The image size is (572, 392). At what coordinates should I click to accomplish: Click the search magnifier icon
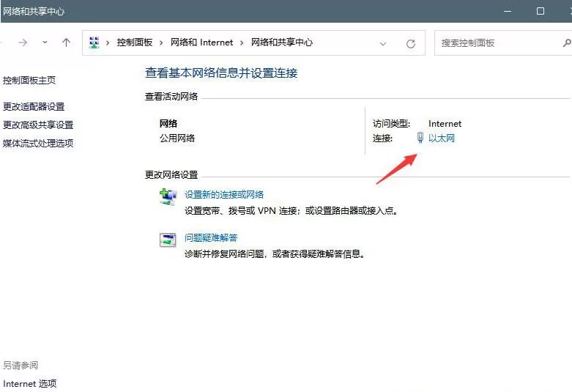point(567,43)
